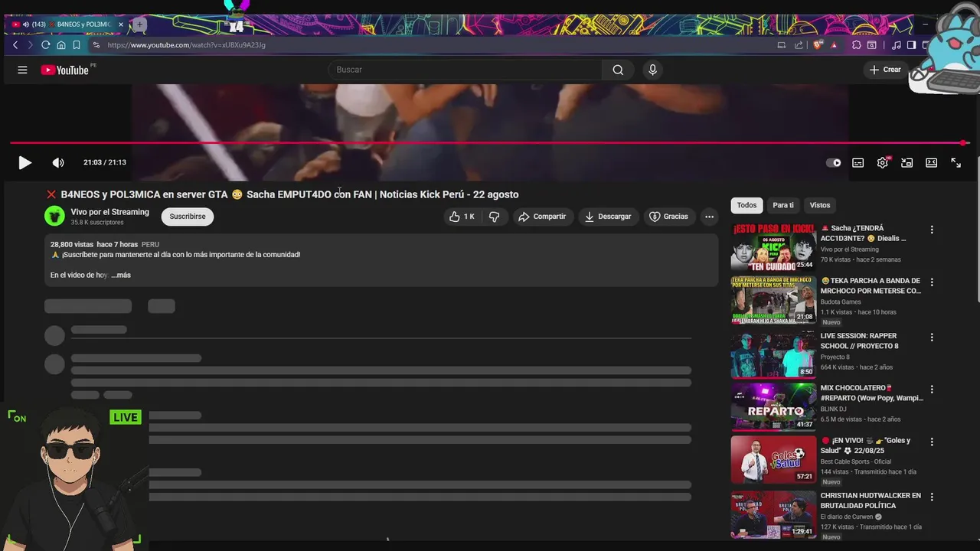The image size is (980, 551).
Task: Open media control music note icon
Action: (x=897, y=45)
